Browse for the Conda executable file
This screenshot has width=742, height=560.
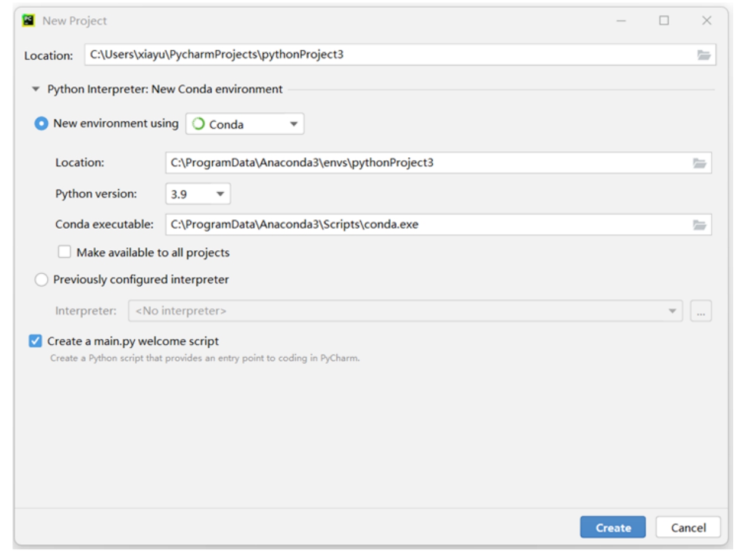pyautogui.click(x=699, y=224)
